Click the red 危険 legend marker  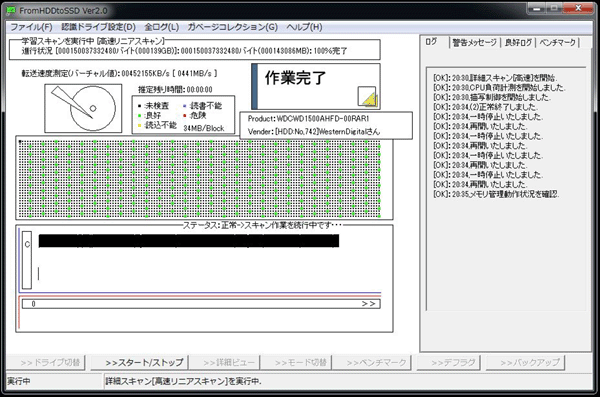point(185,116)
